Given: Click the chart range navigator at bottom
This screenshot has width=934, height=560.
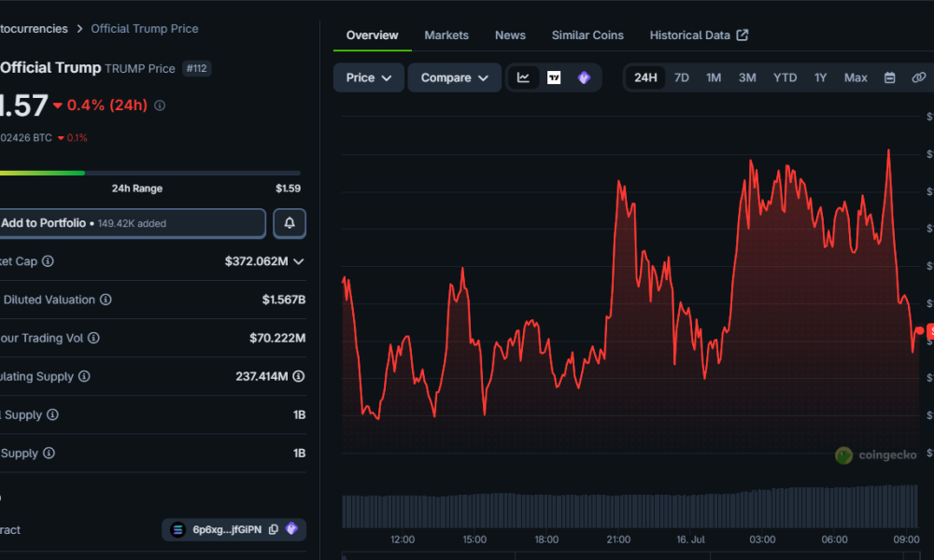Looking at the screenshot, I should click(631, 556).
